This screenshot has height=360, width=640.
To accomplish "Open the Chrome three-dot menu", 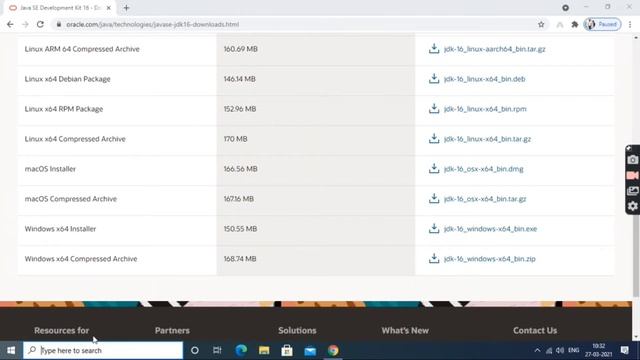I will tap(630, 24).
